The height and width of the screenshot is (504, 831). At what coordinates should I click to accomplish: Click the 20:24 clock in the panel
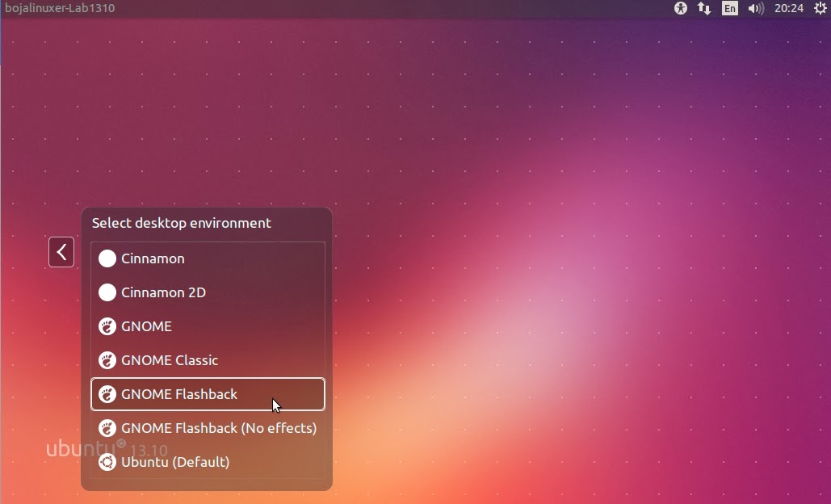[788, 8]
